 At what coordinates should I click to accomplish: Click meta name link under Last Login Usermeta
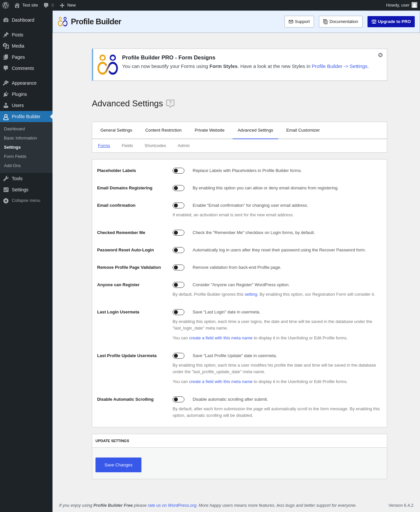221,338
